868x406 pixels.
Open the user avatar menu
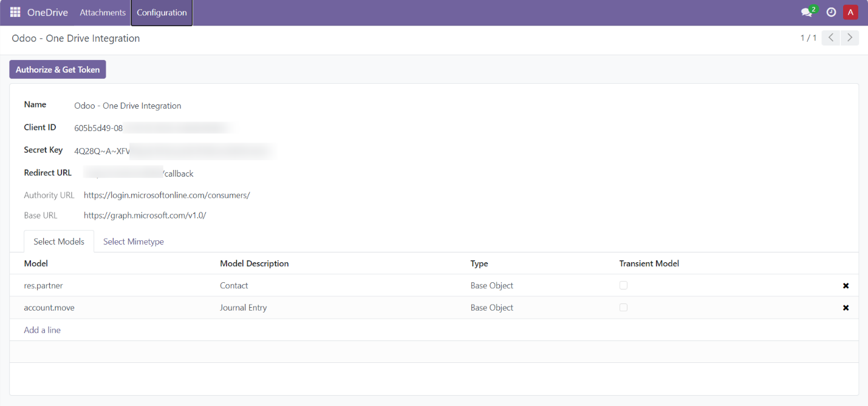coord(850,12)
